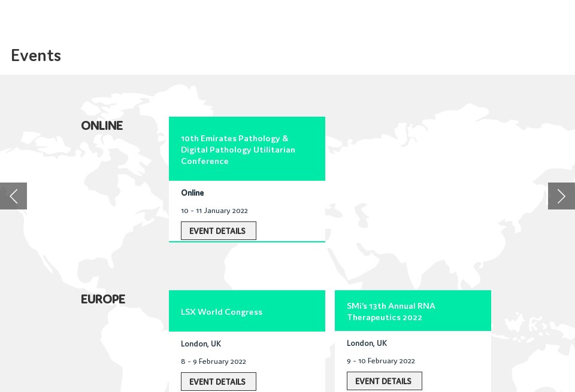Screen dimensions: 575x392
Task: Select SMi's 13th Annual RNA Therapeutics title
Action: coord(391,311)
